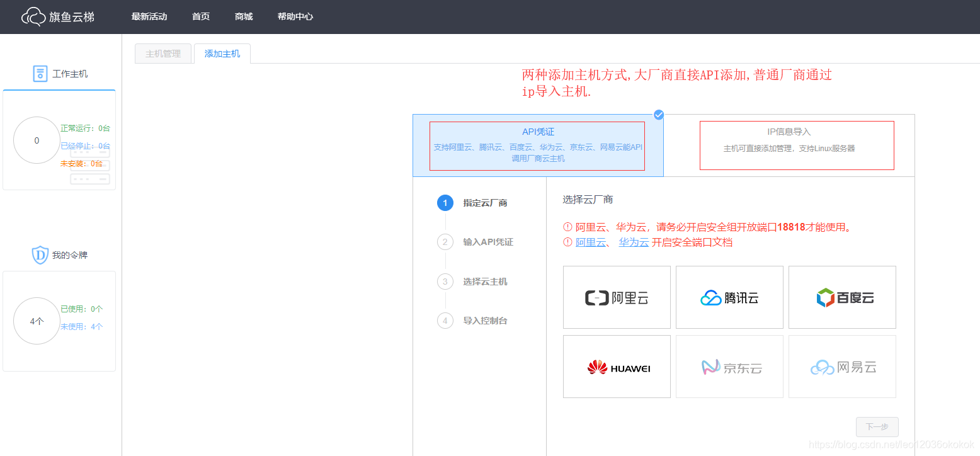Click the 选择云厂商 heading
Image resolution: width=980 pixels, height=456 pixels.
(x=588, y=200)
